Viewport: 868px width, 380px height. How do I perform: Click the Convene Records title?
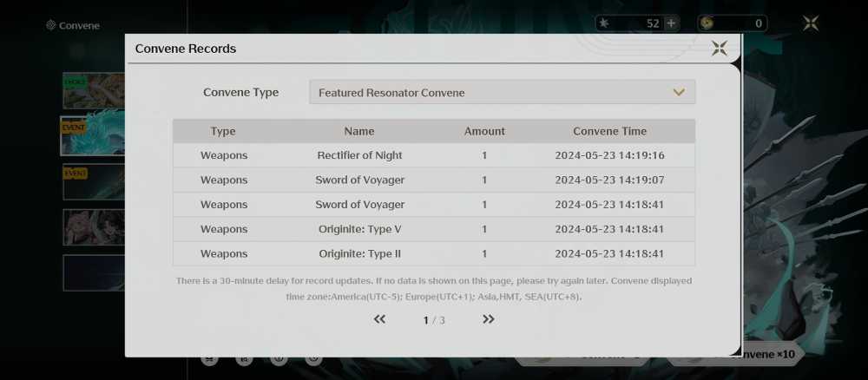click(186, 49)
